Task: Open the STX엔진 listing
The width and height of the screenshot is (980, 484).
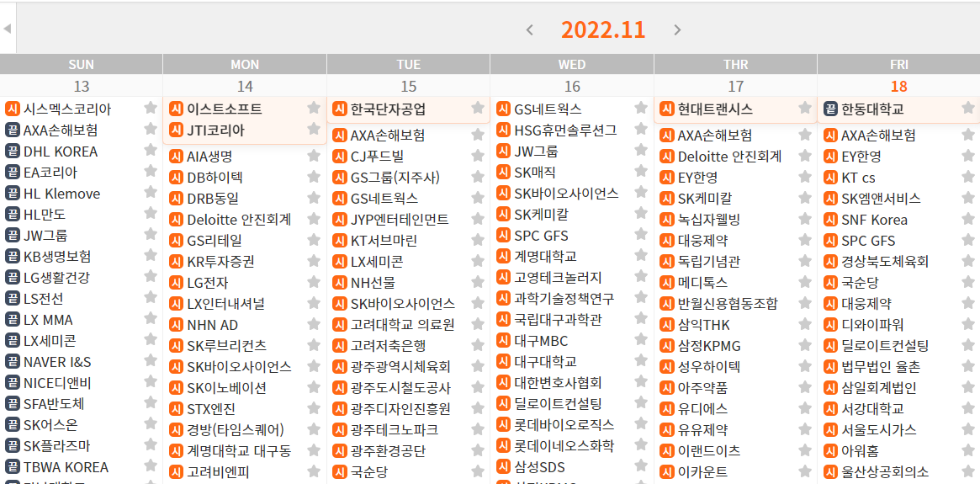Action: (x=211, y=409)
